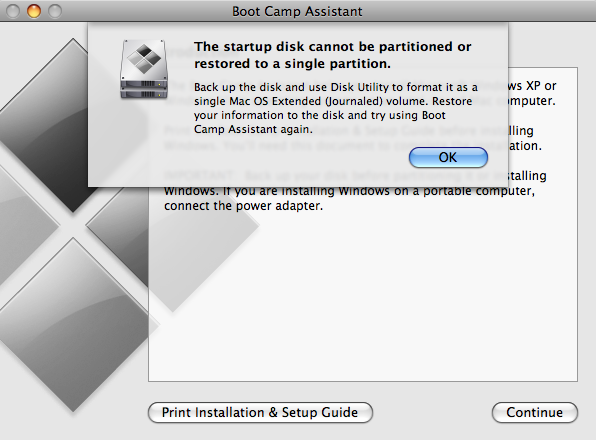Click the 'installing Windows on a portable computer' line
The width and height of the screenshot is (596, 440).
point(349,191)
